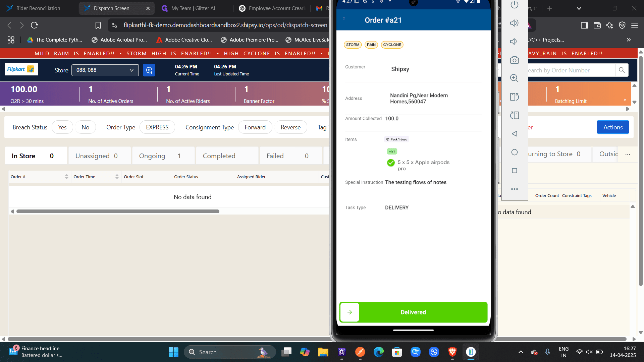Focus the Search by Order Number field

[x=572, y=70]
